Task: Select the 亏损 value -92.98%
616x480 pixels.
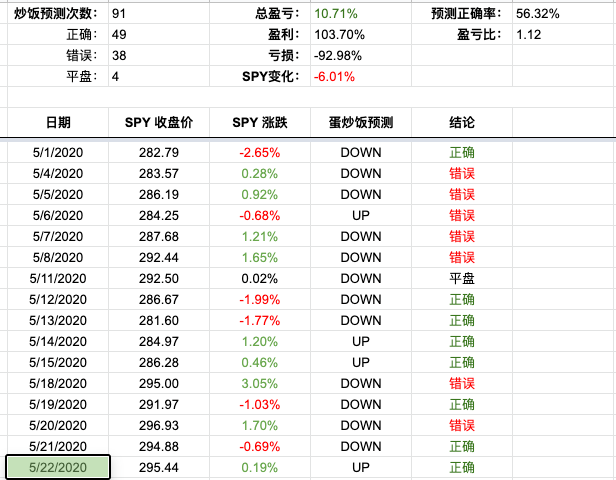Action: (x=361, y=55)
